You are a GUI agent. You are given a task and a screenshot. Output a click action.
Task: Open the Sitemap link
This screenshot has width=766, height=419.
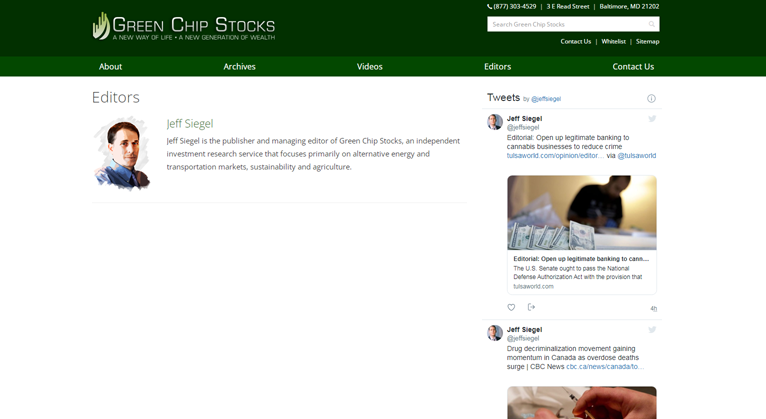pyautogui.click(x=648, y=42)
